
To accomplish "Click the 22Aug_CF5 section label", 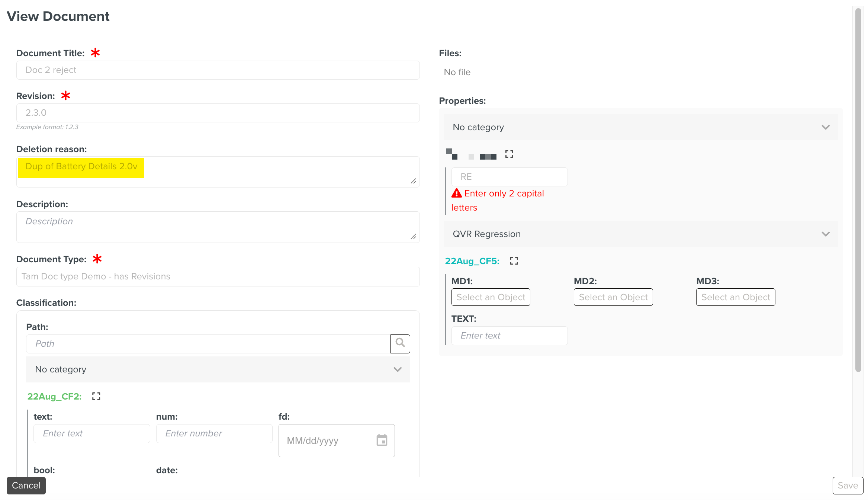I will click(472, 261).
